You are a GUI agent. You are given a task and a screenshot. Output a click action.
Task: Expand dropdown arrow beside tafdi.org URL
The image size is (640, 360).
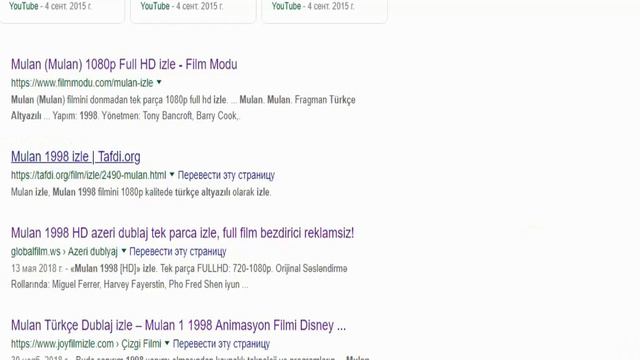click(x=172, y=175)
